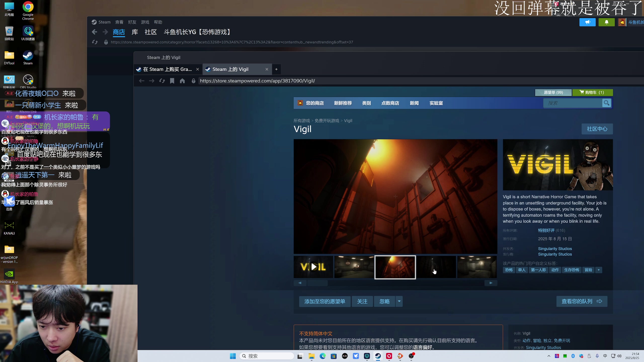Viewport: 644px width, 362px height.
Task: Reload the Steam client store page
Action: coord(95,42)
